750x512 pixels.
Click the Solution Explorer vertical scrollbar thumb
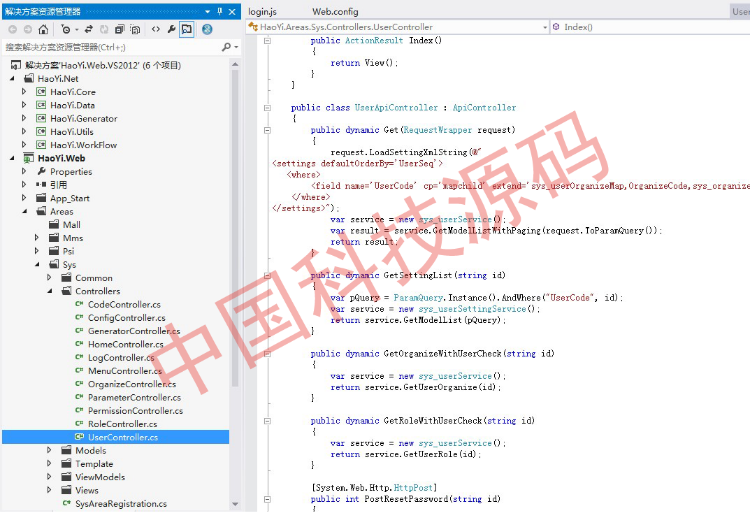click(x=235, y=228)
